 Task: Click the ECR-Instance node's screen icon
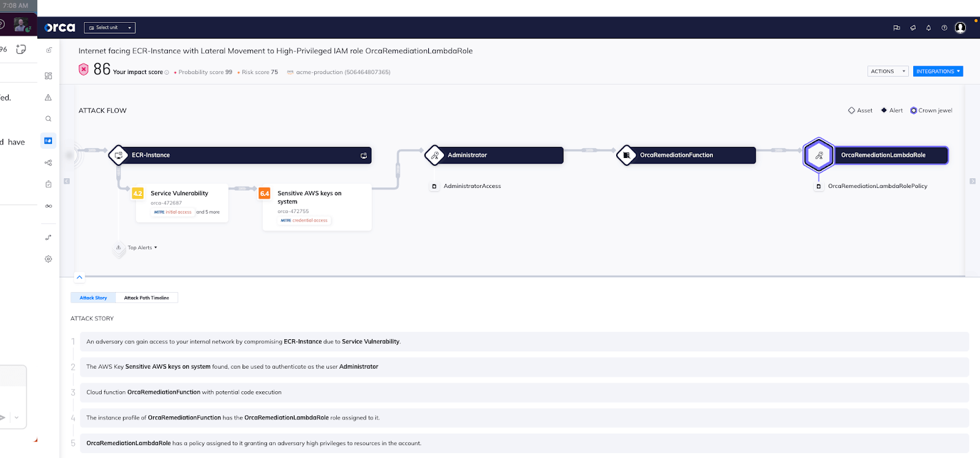coord(364,156)
